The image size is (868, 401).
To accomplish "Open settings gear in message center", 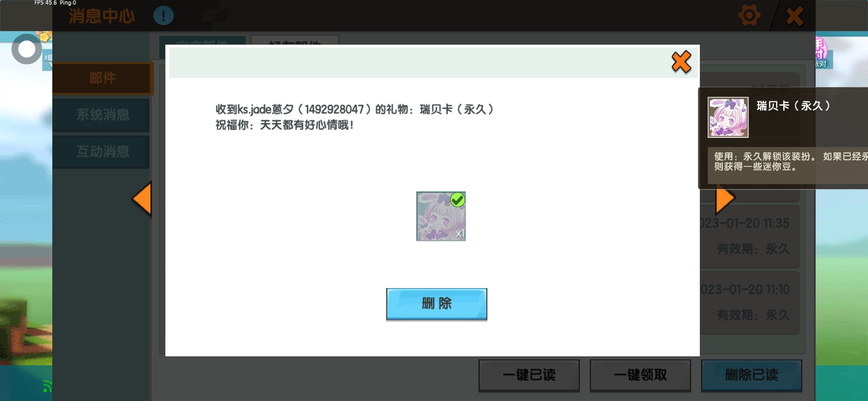I will (749, 16).
